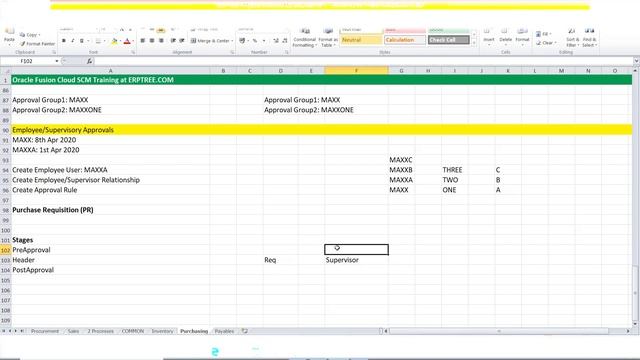Select column F header

356,71
